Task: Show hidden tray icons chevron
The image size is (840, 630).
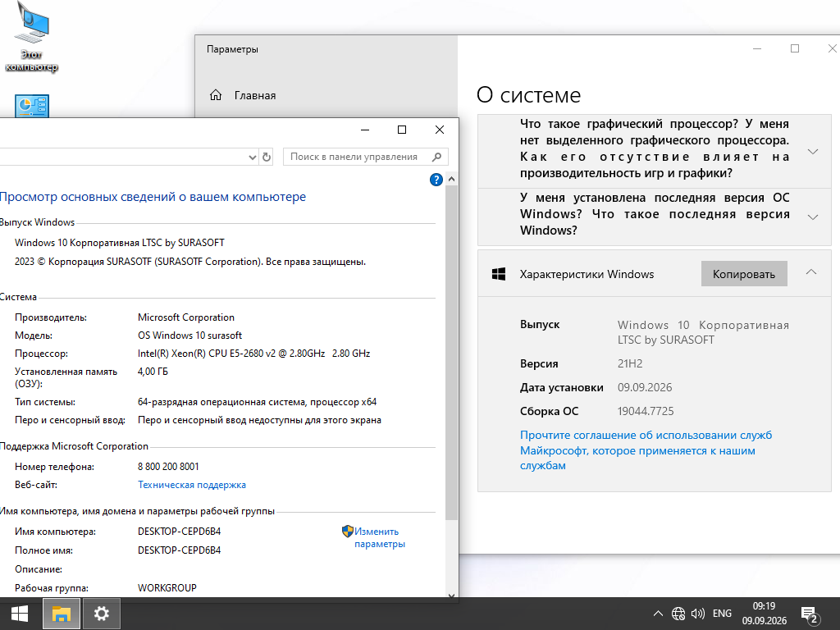Action: (x=659, y=614)
